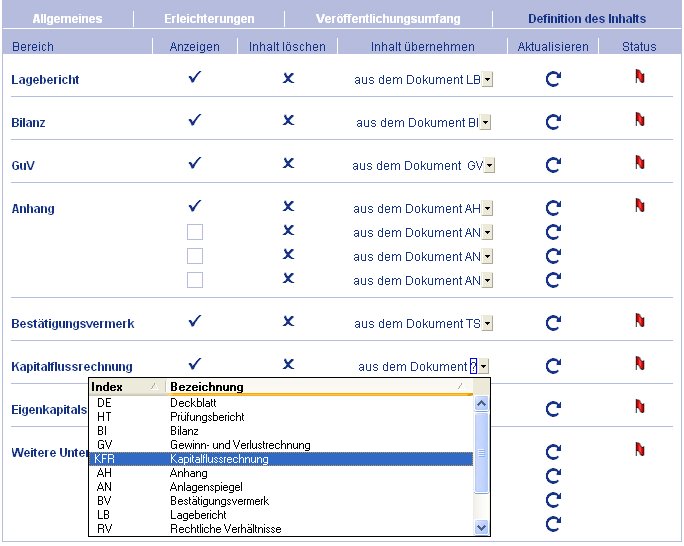Close the Kapitalflussrechnung document dropdown arrow
Screen dimensions: 684x546
[483, 366]
